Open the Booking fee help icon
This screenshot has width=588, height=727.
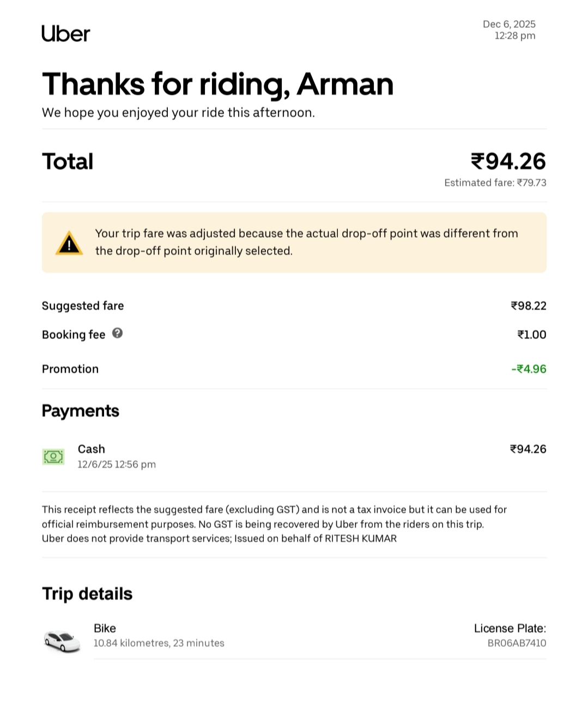click(117, 333)
